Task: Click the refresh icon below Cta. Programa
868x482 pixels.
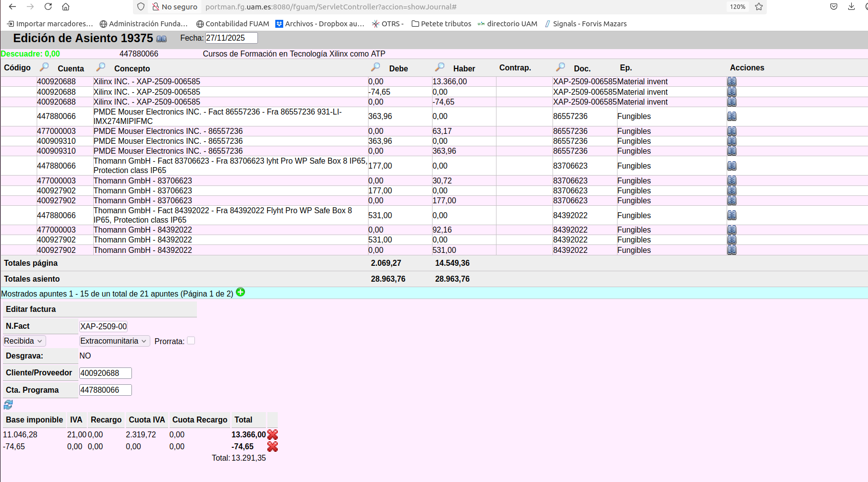Action: (8, 405)
